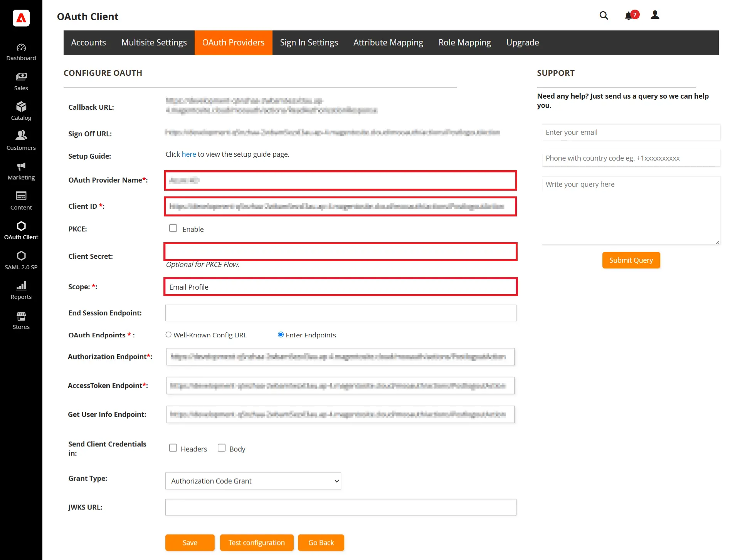Viewport: 740px width, 560px height.
Task: Open notifications bell with 7 alerts
Action: (631, 15)
